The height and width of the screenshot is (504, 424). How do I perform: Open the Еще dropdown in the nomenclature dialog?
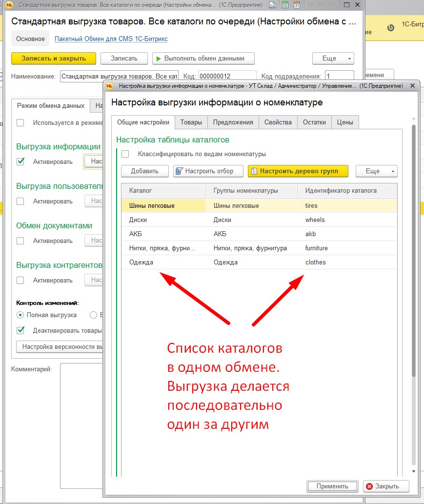(376, 171)
